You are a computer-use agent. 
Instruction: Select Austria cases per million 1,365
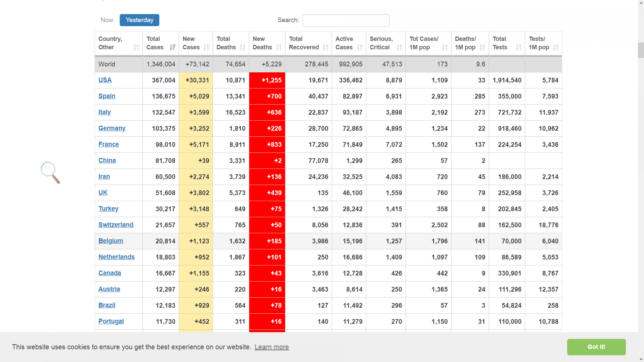coord(429,290)
